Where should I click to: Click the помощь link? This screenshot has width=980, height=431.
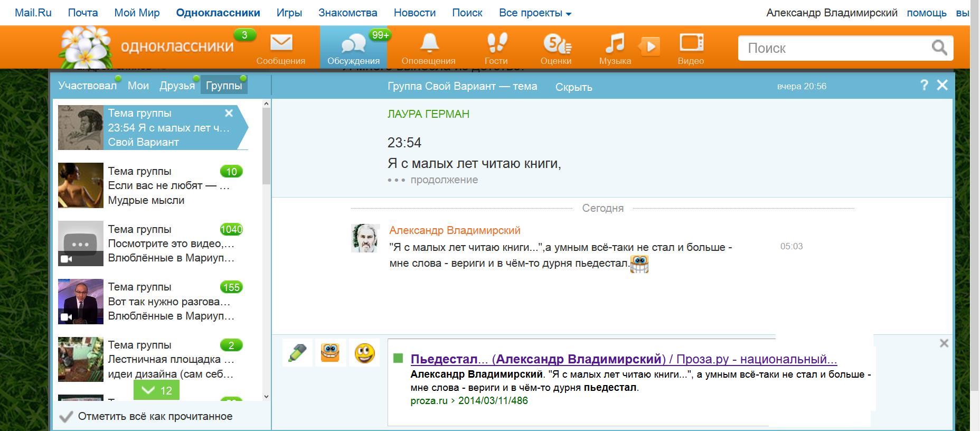coord(927,13)
